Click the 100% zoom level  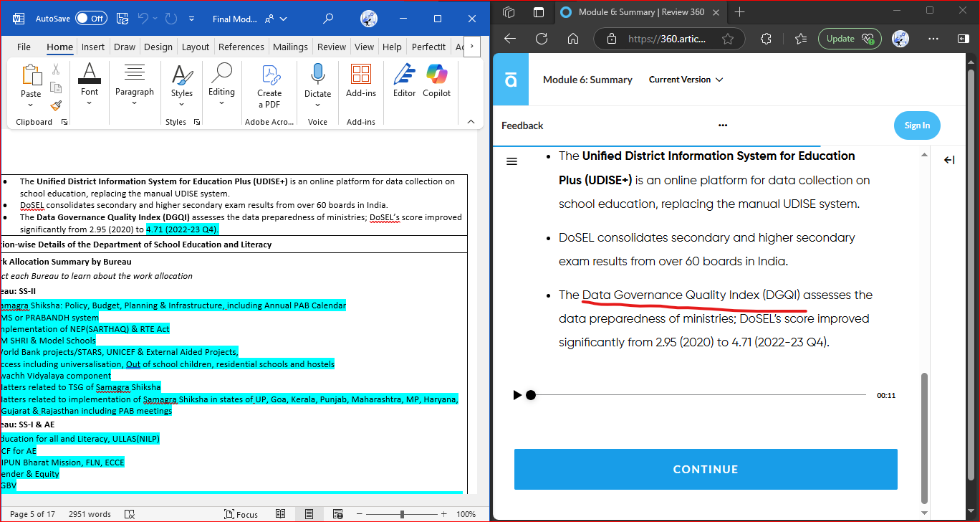click(x=466, y=514)
